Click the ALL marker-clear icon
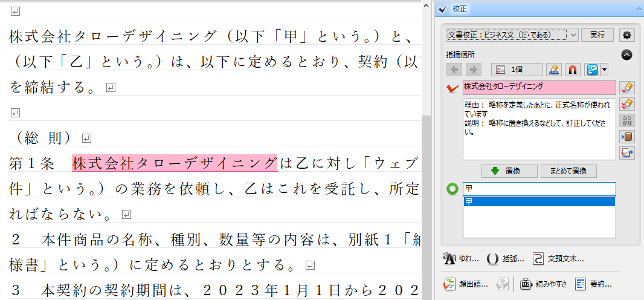Screen dimensions: 644x300 click(553, 70)
